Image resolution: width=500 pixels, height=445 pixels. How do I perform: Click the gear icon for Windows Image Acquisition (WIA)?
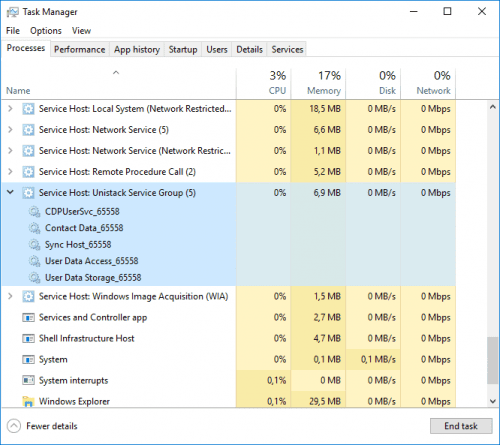click(x=28, y=297)
